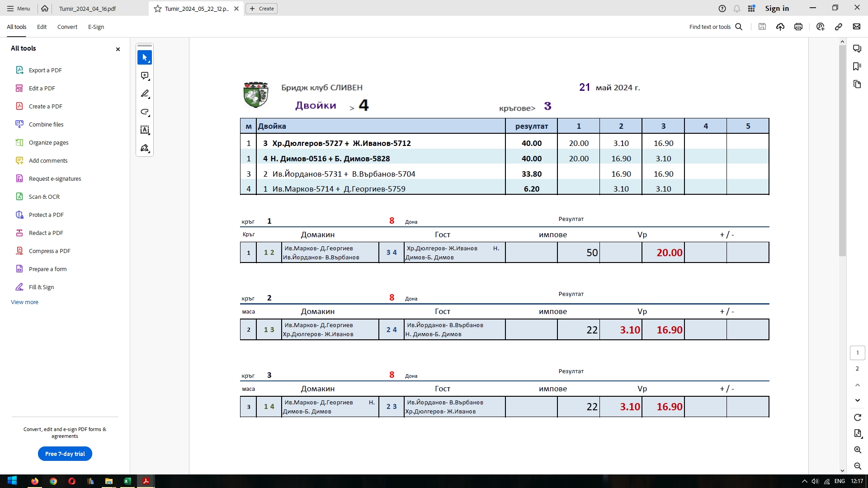Open the Convert menu
Image resolution: width=868 pixels, height=488 pixels.
67,27
